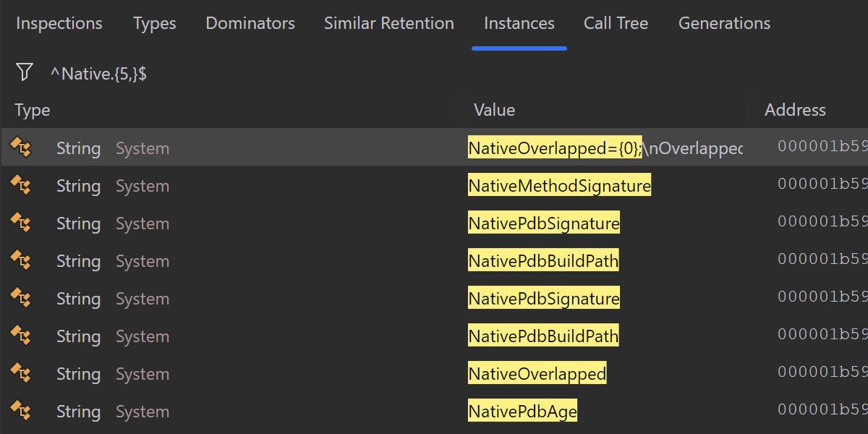Image resolution: width=868 pixels, height=434 pixels.
Task: Select the NativePdbAge string value
Action: point(522,412)
